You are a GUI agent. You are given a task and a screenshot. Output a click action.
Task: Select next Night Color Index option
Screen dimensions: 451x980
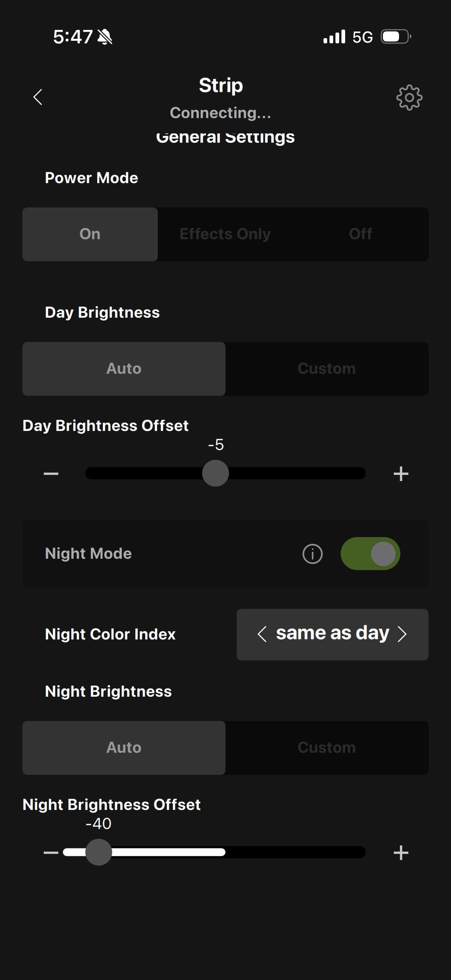402,634
